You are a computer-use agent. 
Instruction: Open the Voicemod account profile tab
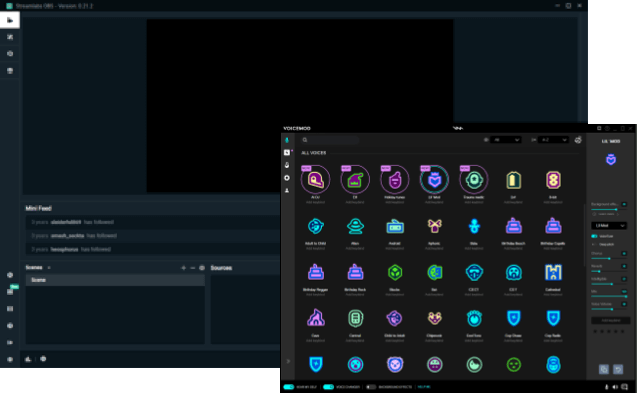pyautogui.click(x=287, y=191)
